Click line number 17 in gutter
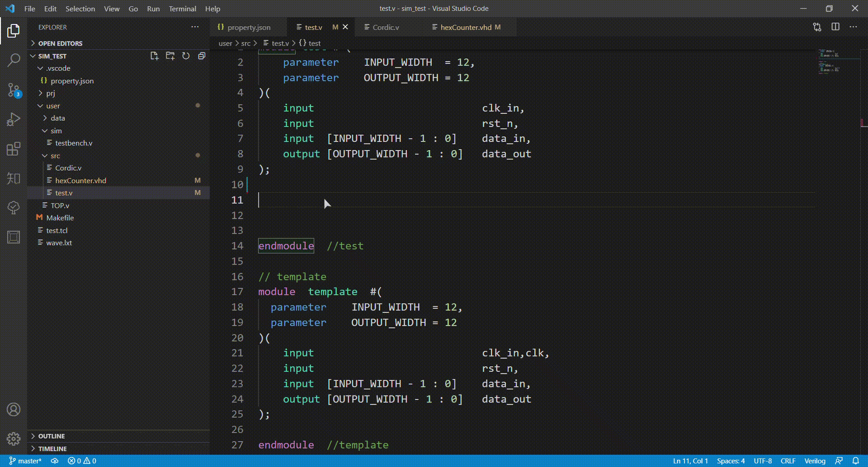868x467 pixels. point(237,292)
